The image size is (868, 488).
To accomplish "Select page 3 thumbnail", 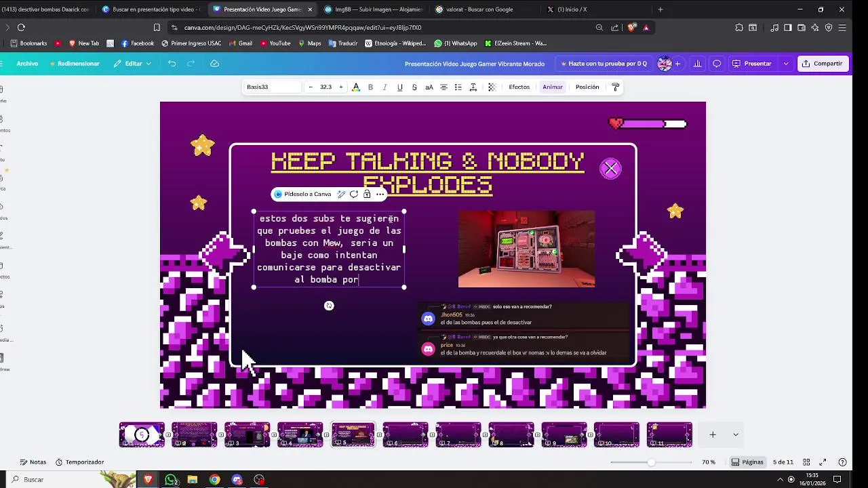I will point(248,434).
